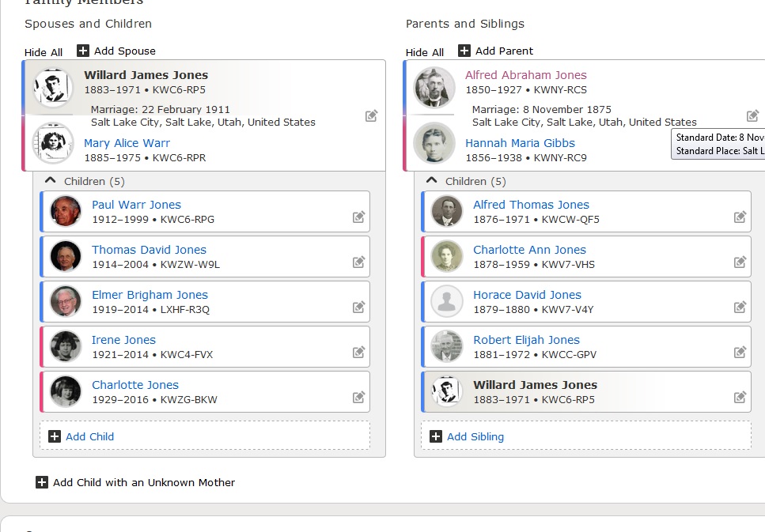Edit the Alfred Abraham Jones and Hannah marriage
The height and width of the screenshot is (532, 765).
tap(752, 115)
